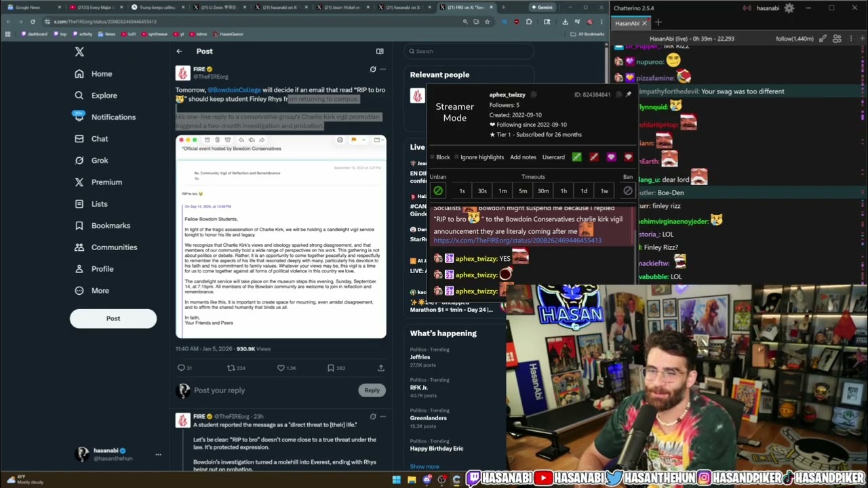Screen dimensions: 868x488
Task: Open Communities in X sidebar
Action: (106, 247)
